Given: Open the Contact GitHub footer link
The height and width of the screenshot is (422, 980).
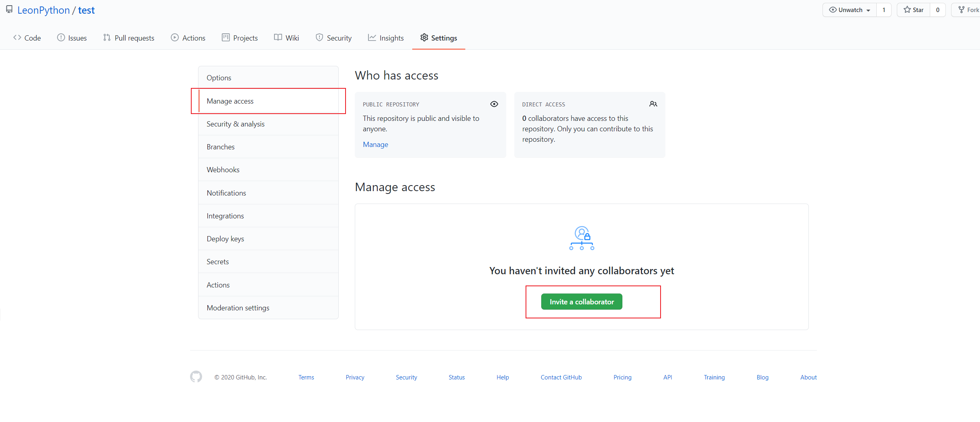Looking at the screenshot, I should [561, 377].
